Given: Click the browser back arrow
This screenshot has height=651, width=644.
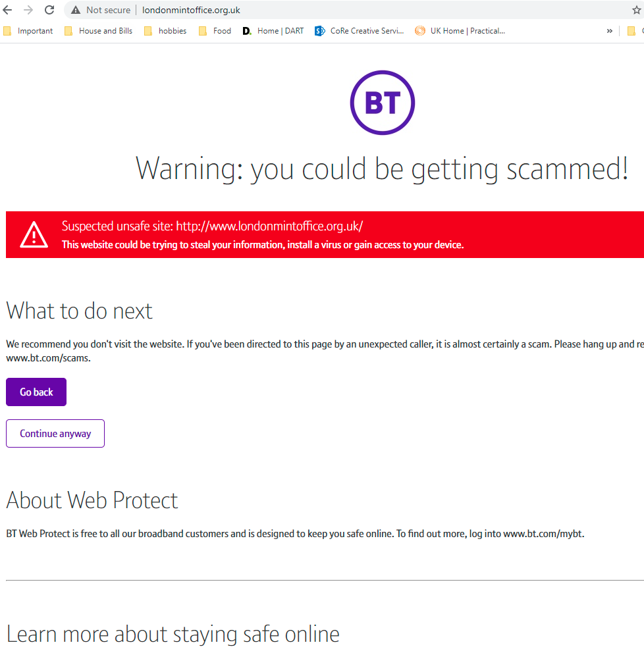Looking at the screenshot, I should [7, 10].
